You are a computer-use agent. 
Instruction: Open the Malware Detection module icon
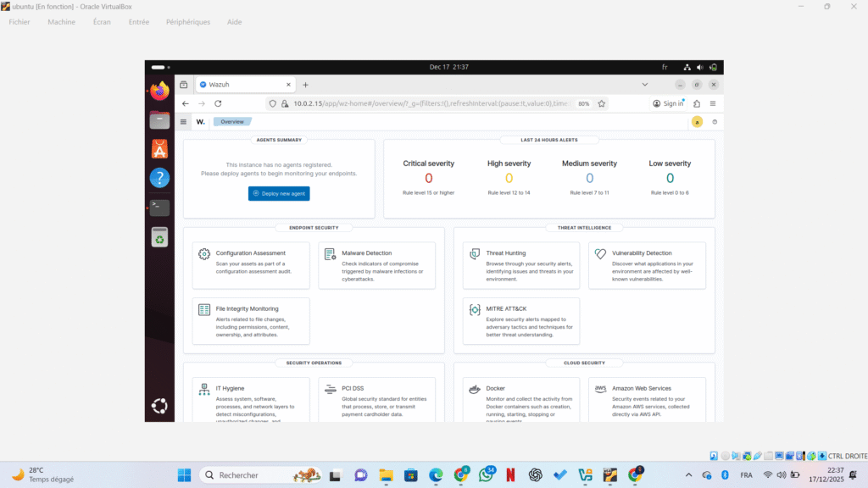point(330,254)
